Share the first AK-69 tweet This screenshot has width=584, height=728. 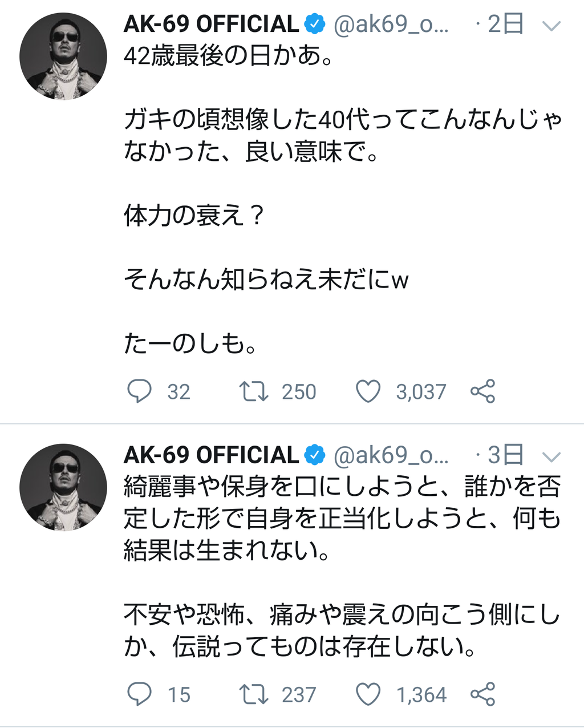[x=482, y=391]
